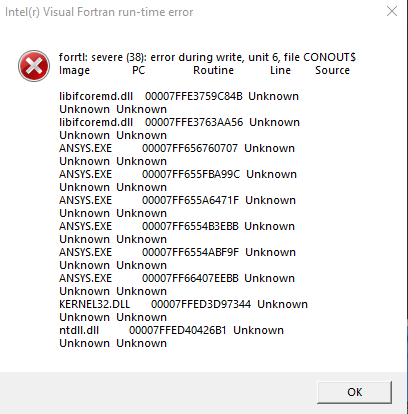Select ANSYS.EXE entry at 00007FF655A6471F

(177, 207)
